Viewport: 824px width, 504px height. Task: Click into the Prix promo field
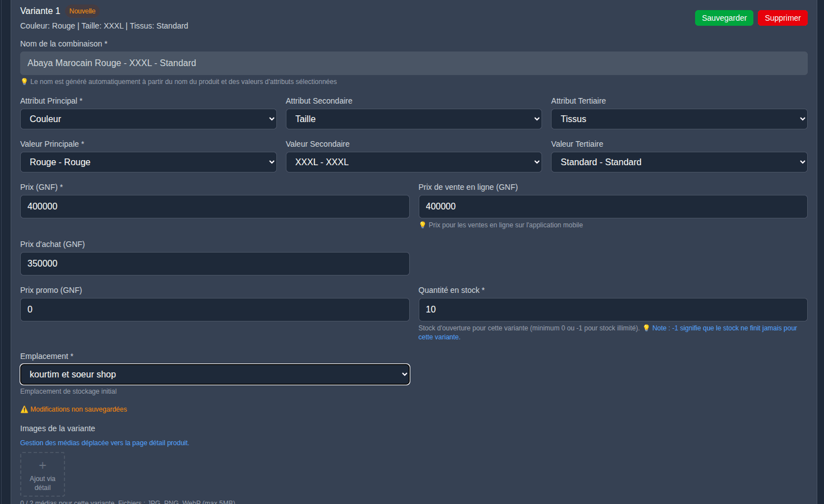[215, 310]
